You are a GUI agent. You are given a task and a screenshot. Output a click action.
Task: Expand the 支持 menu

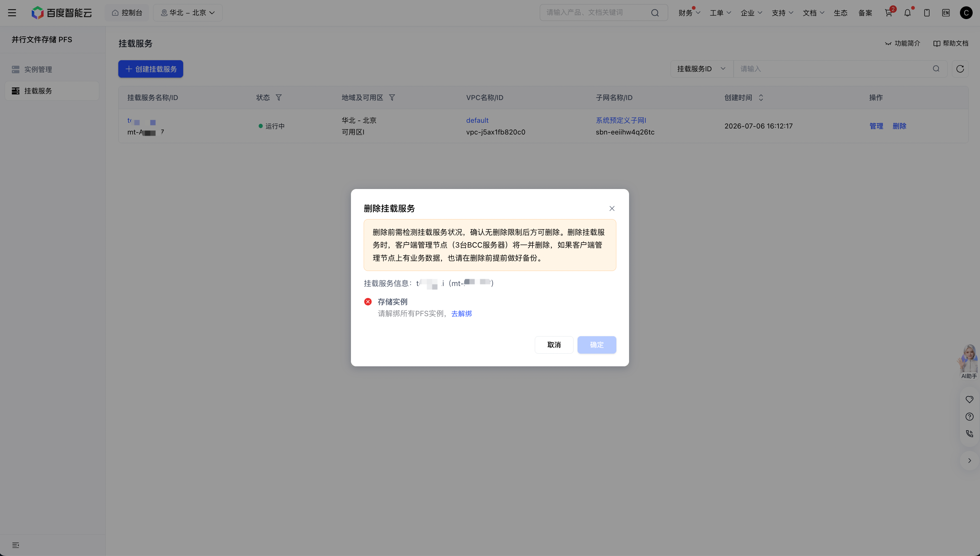point(782,13)
